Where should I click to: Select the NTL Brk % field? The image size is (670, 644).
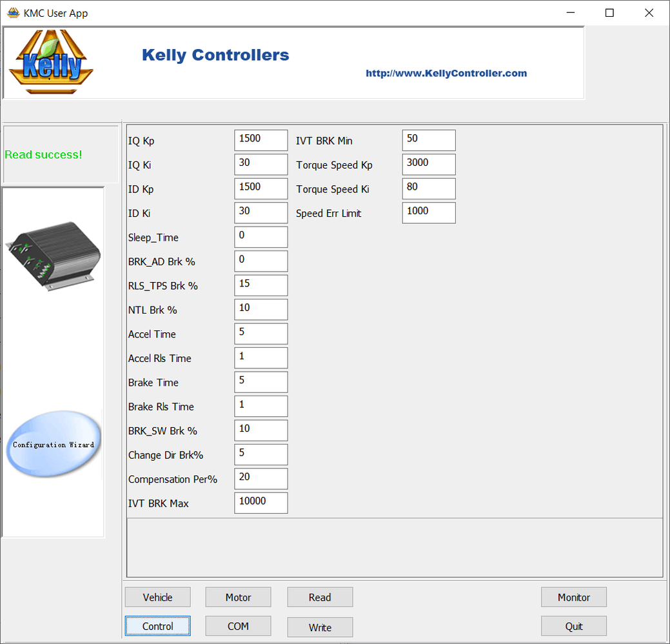[261, 310]
